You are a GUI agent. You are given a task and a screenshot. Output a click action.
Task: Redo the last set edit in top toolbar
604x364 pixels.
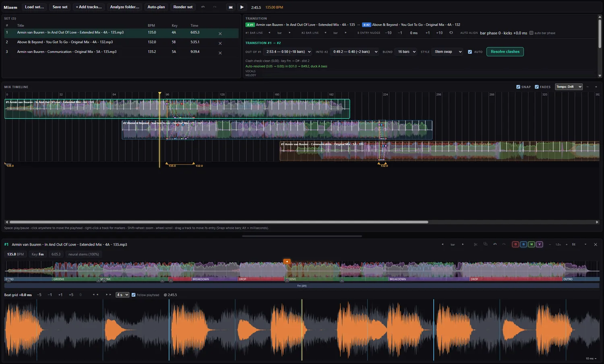coord(214,7)
